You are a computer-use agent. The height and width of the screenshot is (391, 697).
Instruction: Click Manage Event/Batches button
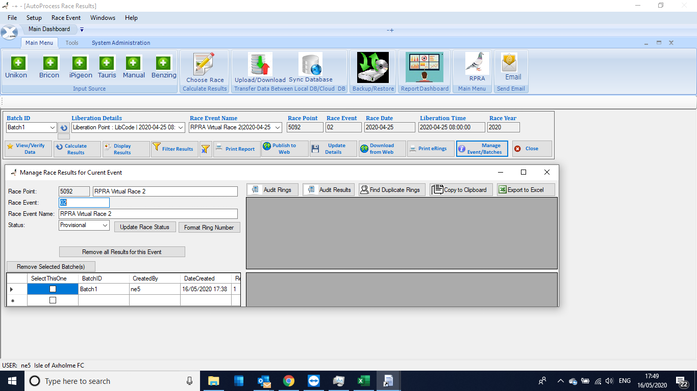482,149
